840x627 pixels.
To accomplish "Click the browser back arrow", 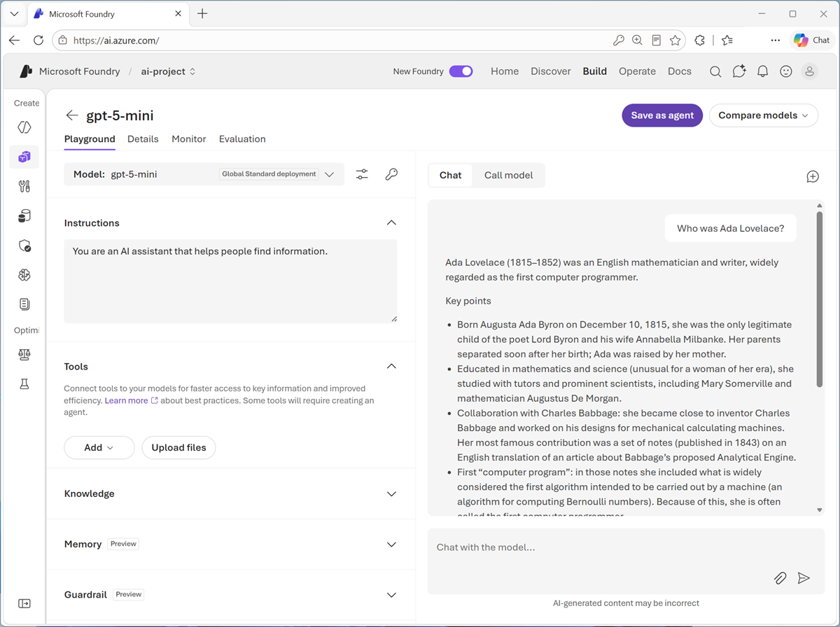I will click(14, 41).
